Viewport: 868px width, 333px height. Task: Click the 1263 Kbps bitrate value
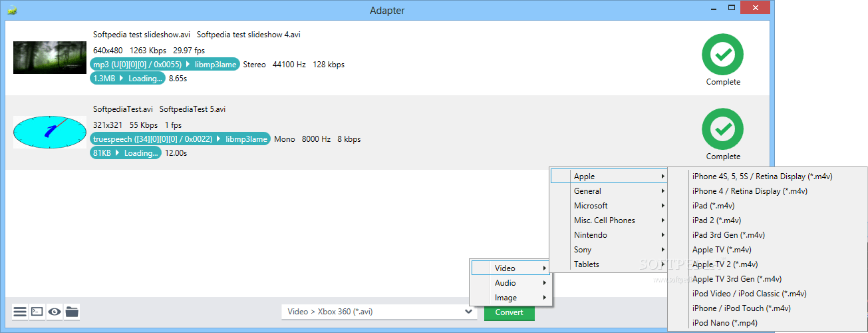148,51
